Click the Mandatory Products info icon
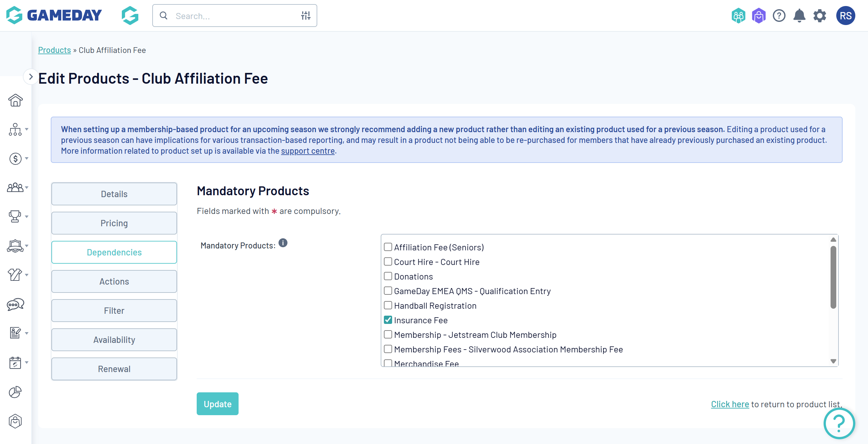 pyautogui.click(x=283, y=243)
